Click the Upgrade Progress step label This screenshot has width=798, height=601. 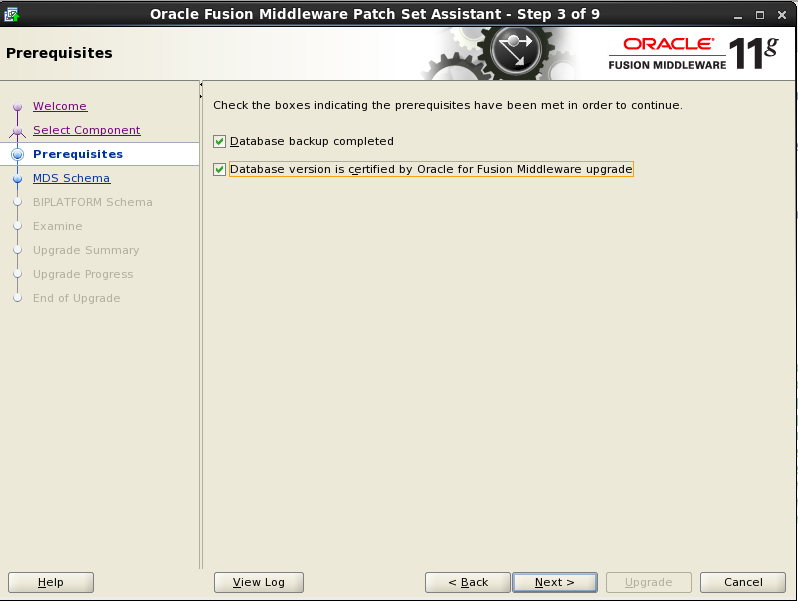[x=83, y=274]
